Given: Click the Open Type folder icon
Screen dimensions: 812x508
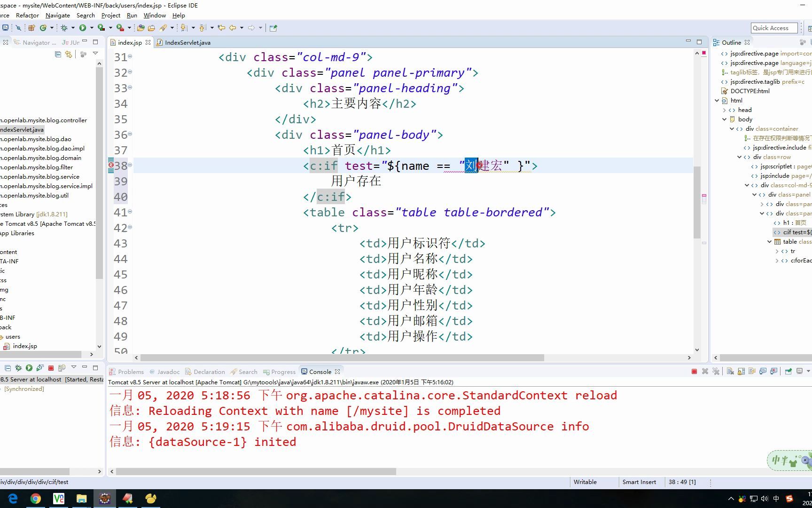Looking at the screenshot, I should click(x=141, y=28).
